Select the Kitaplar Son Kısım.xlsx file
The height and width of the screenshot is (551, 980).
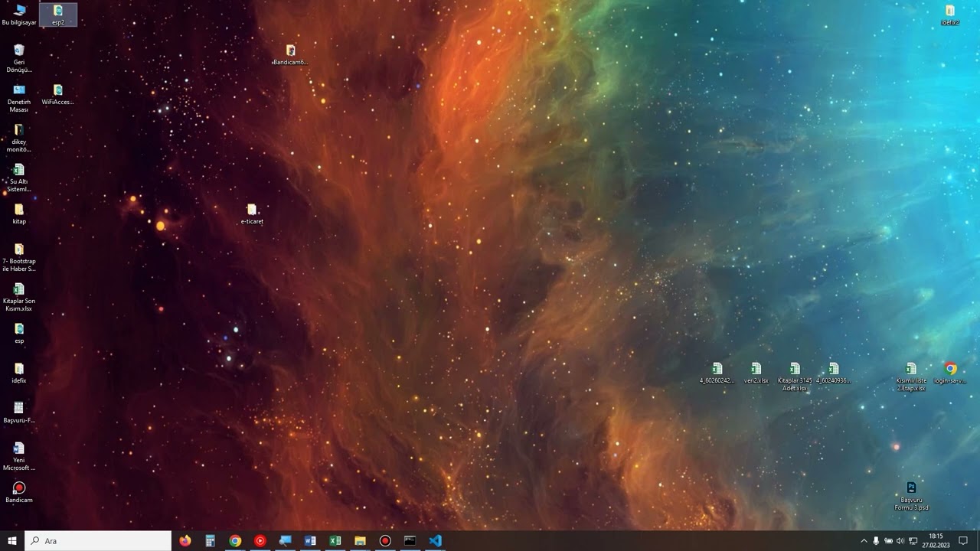click(19, 297)
